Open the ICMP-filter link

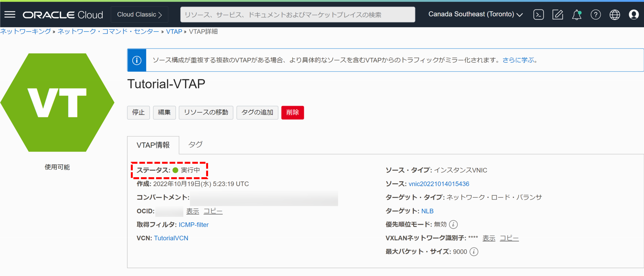pos(194,225)
